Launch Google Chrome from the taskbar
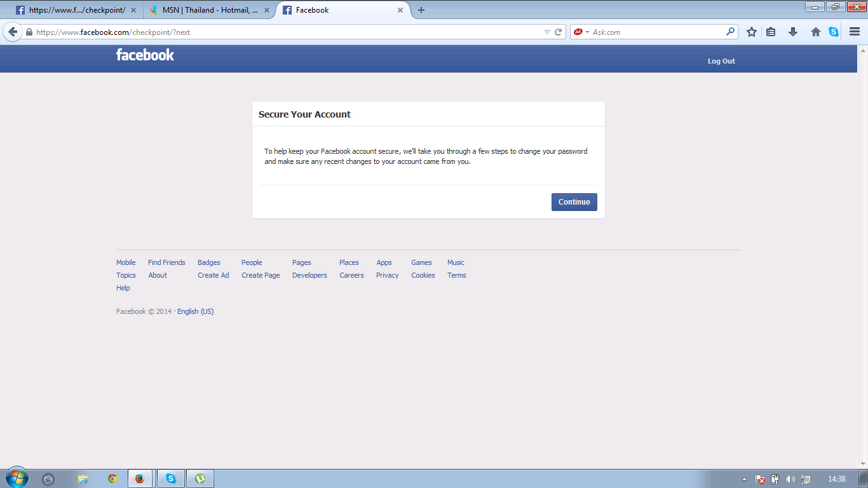 coord(112,479)
